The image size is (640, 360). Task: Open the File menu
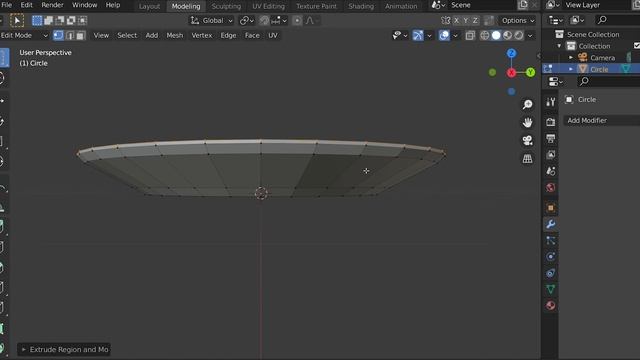[x=7, y=5]
